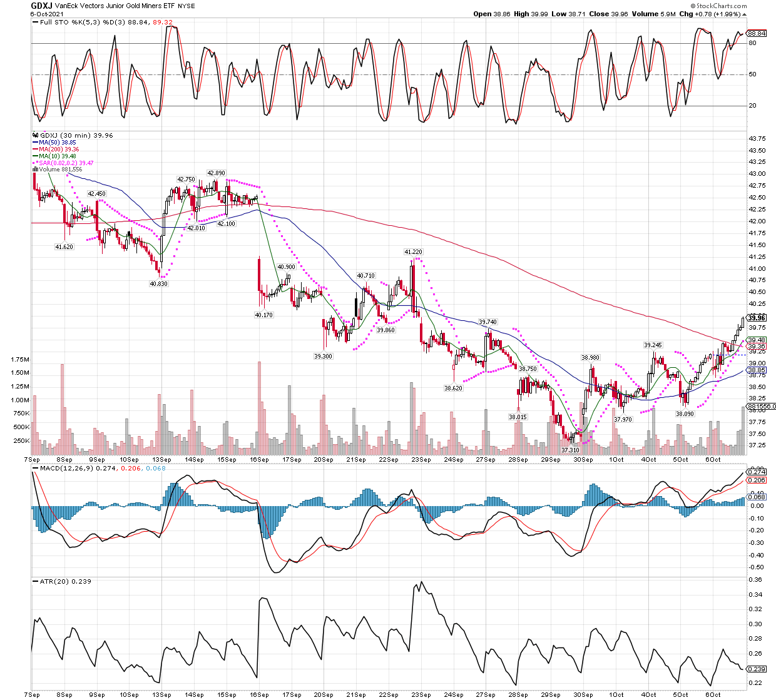Click the 0.239 ATR tag on the right axis
This screenshot has height=700, width=776.
(x=757, y=669)
